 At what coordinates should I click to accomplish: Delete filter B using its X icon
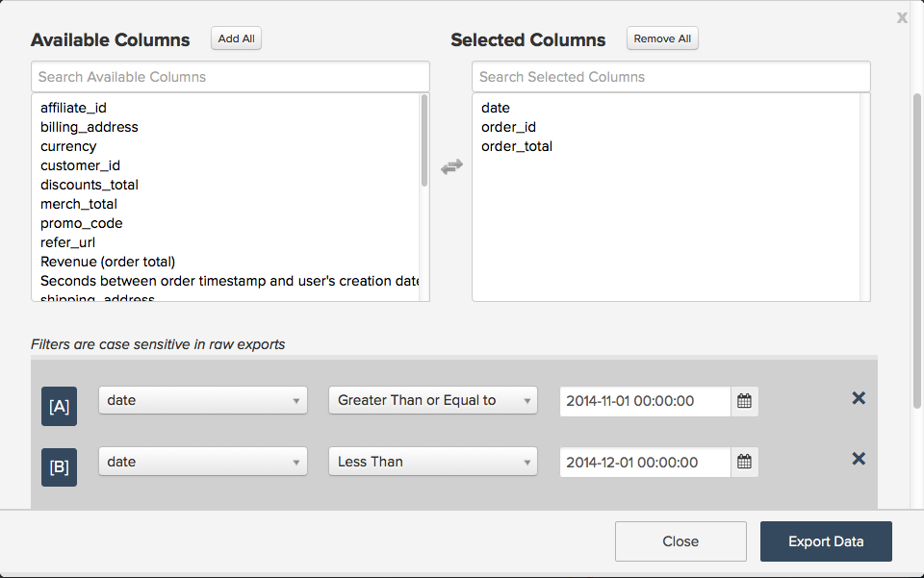859,460
